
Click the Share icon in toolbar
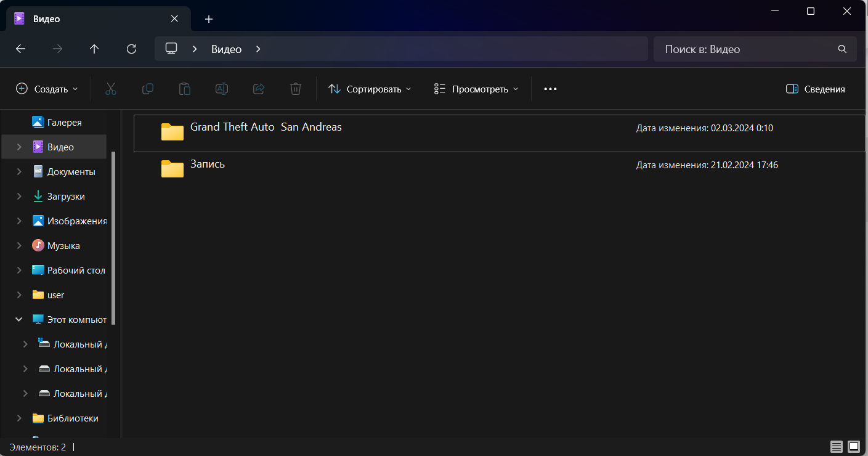(259, 89)
